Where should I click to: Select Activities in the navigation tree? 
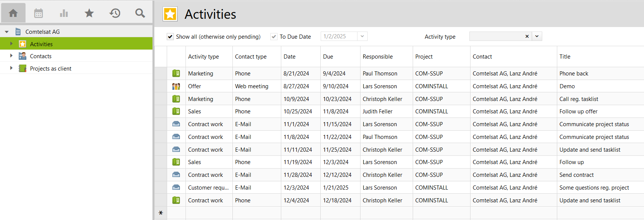click(x=41, y=44)
